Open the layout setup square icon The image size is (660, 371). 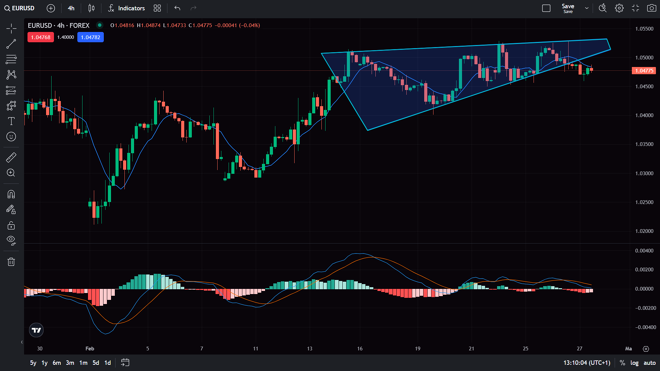(546, 8)
